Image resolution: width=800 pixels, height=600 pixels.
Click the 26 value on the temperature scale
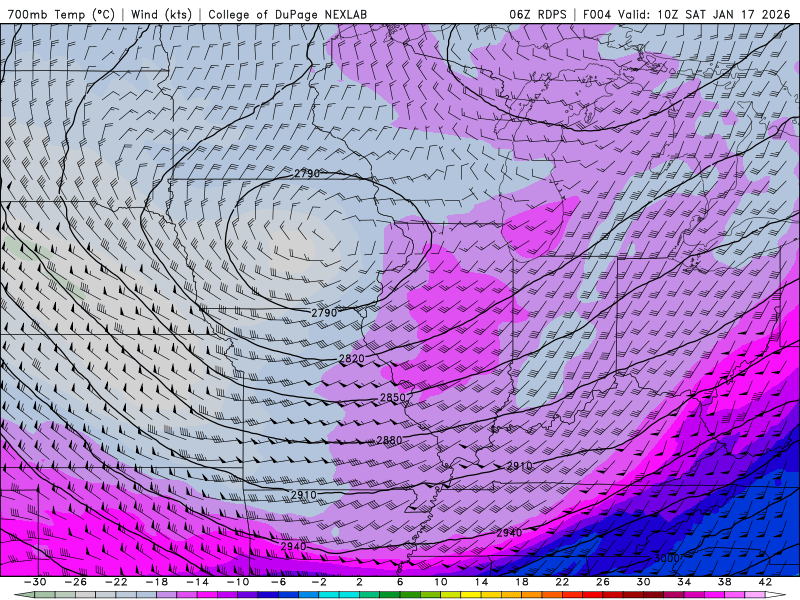(x=603, y=582)
